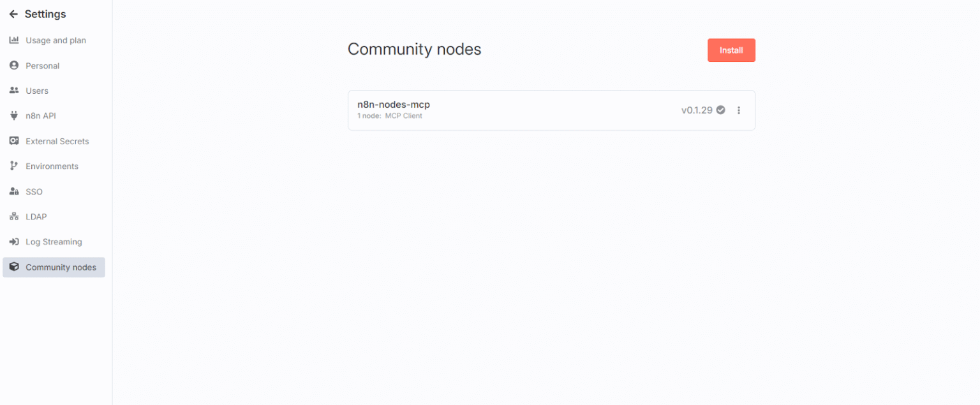Click the SSO user lock icon
Image resolution: width=980 pixels, height=405 pixels.
[x=14, y=191]
